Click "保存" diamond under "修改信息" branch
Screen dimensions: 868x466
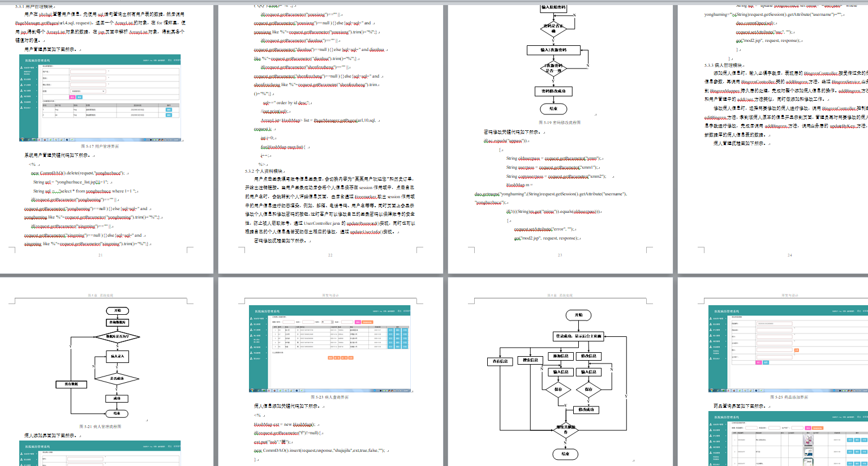click(x=588, y=390)
